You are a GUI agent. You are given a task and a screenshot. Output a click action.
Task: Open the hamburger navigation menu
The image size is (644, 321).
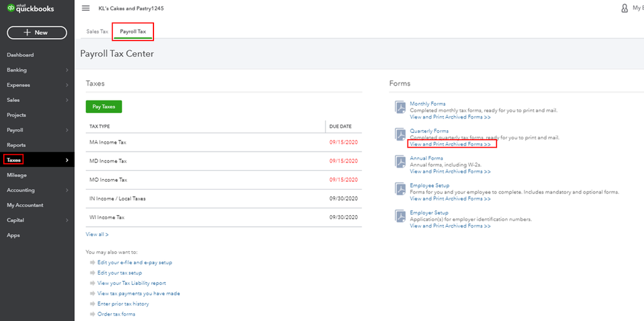click(86, 8)
